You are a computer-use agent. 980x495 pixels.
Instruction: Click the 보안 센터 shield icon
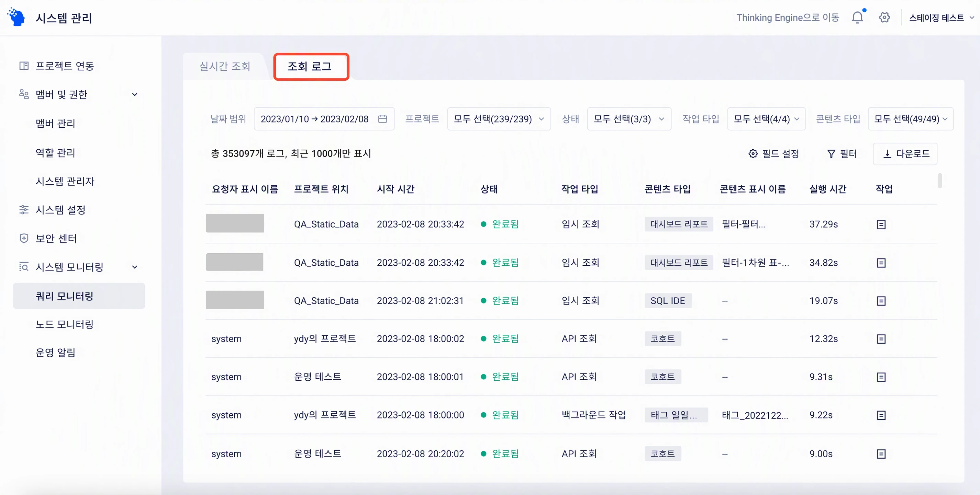coord(24,238)
